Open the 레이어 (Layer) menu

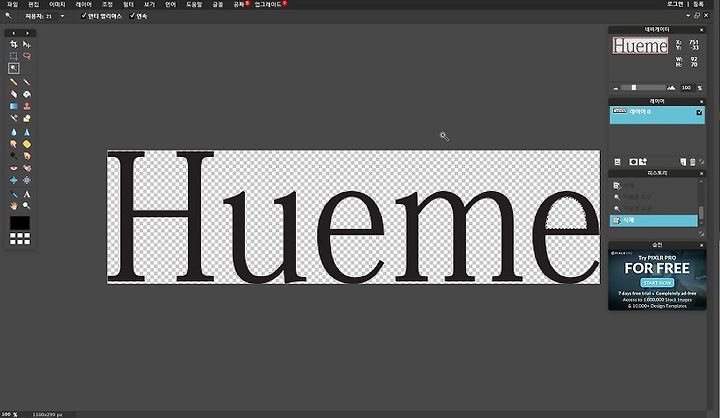[84, 4]
